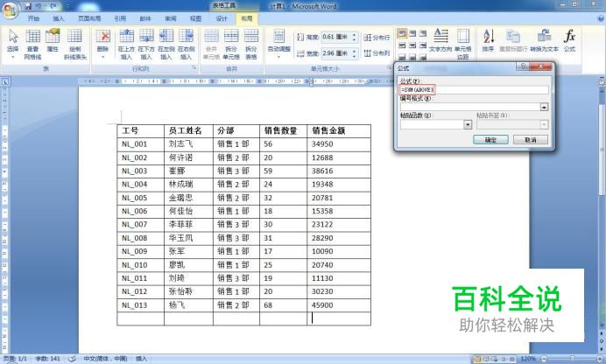Open the round Office button menu
The width and height of the screenshot is (606, 364).
[10, 10]
